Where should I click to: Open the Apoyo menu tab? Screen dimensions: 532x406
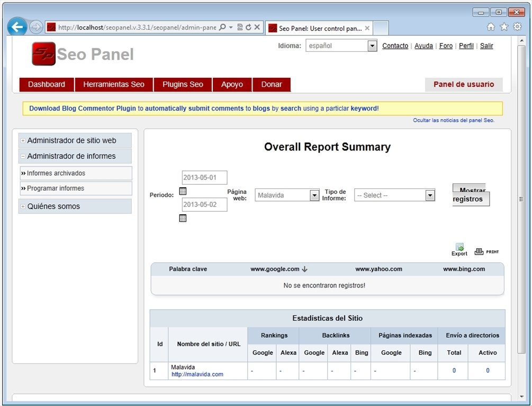click(x=232, y=85)
